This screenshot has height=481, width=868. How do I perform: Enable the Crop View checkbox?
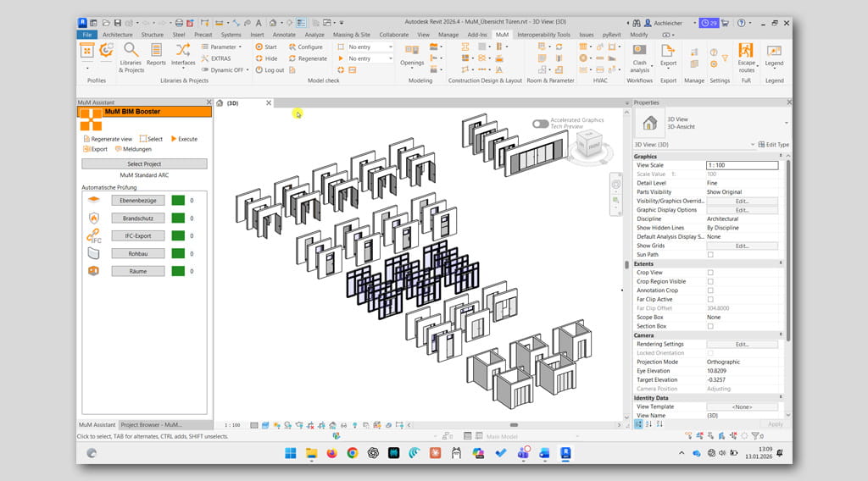[710, 273]
